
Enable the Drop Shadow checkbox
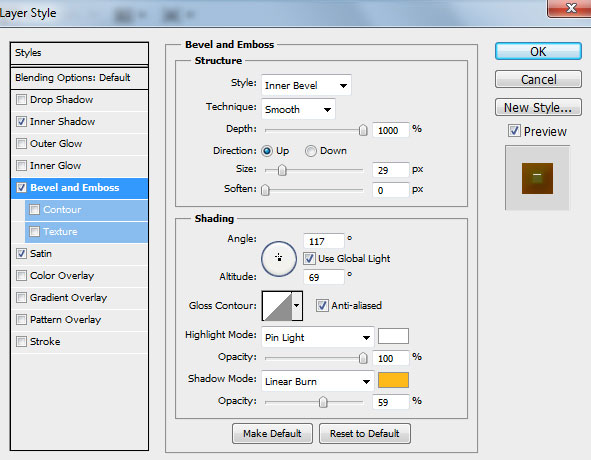(21, 100)
